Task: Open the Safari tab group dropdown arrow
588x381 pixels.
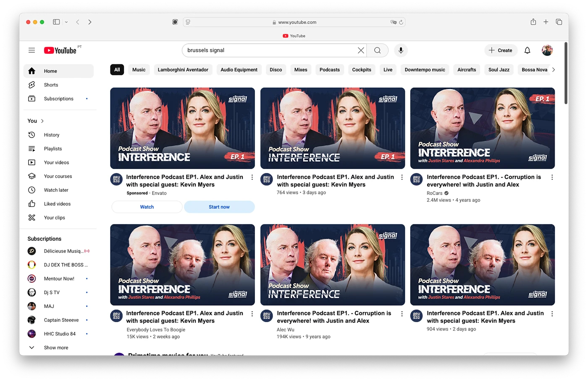Action: pyautogui.click(x=66, y=22)
